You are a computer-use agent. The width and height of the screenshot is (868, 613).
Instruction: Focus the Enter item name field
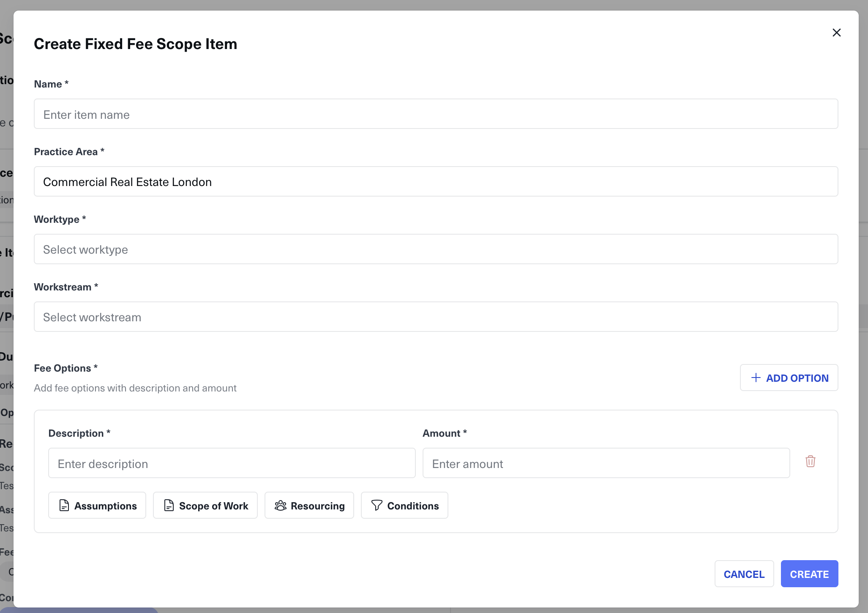coord(436,114)
